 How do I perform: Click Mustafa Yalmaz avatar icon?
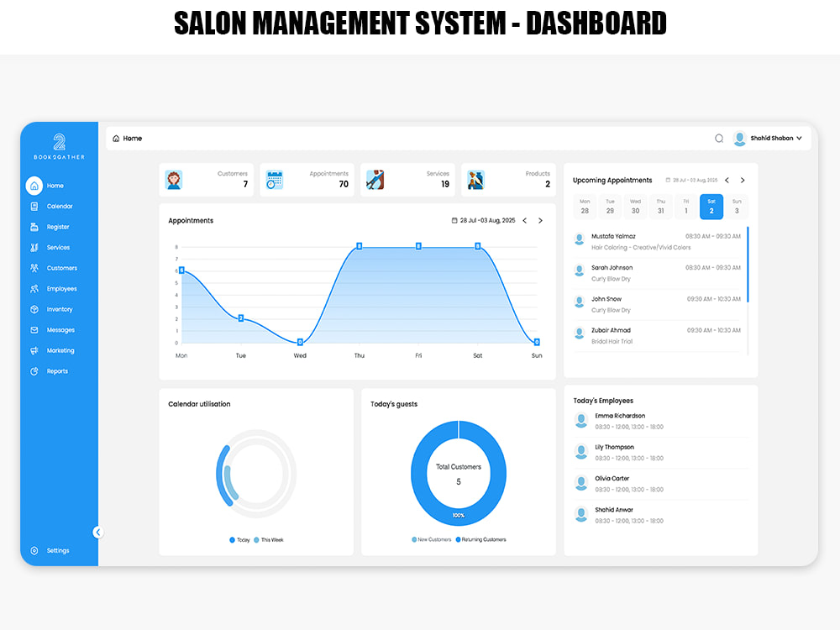pos(579,239)
